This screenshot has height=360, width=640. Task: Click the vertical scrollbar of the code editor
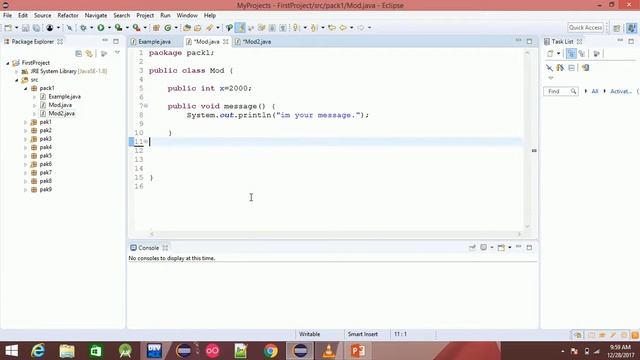(527, 139)
